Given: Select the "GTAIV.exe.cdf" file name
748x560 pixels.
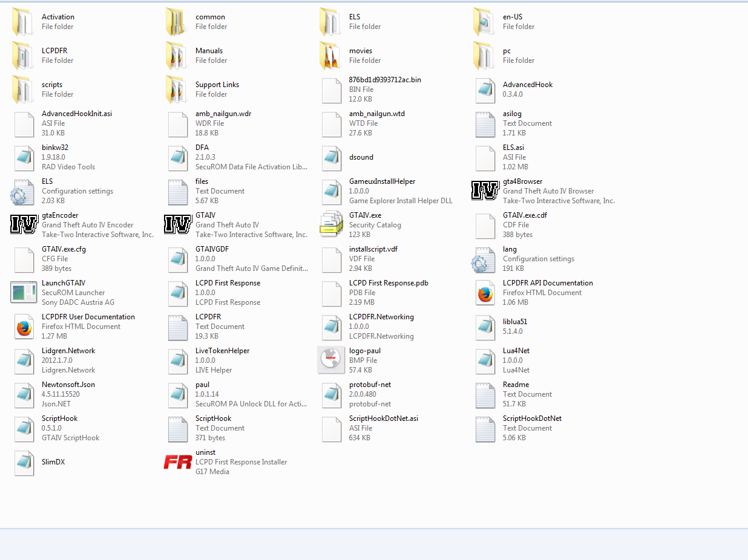Looking at the screenshot, I should click(x=525, y=215).
